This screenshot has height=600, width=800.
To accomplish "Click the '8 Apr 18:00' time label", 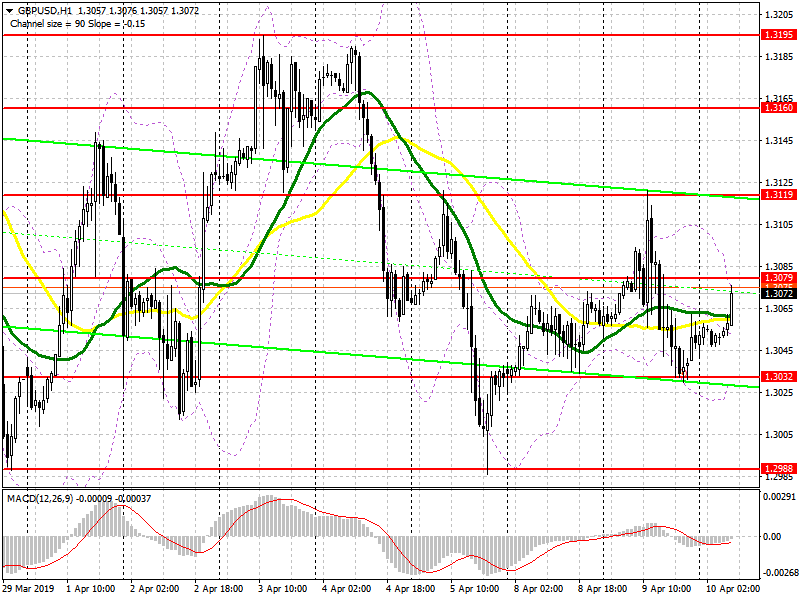I will pos(603,589).
